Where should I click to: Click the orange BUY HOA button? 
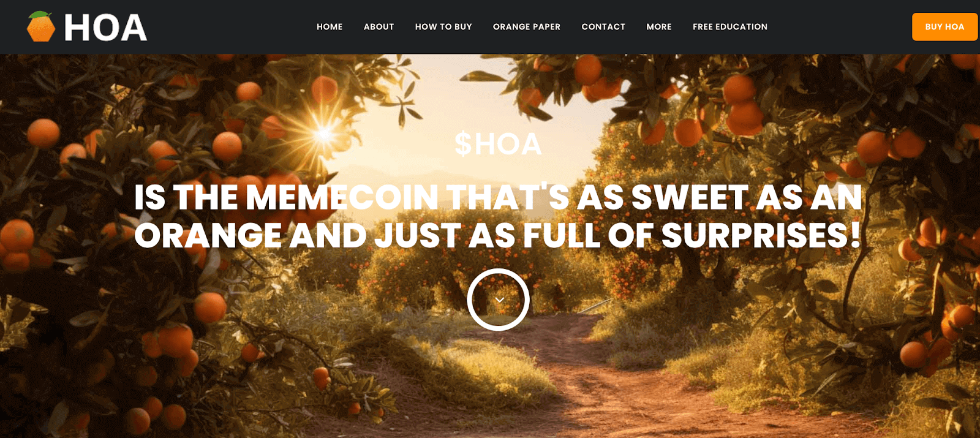click(x=944, y=27)
